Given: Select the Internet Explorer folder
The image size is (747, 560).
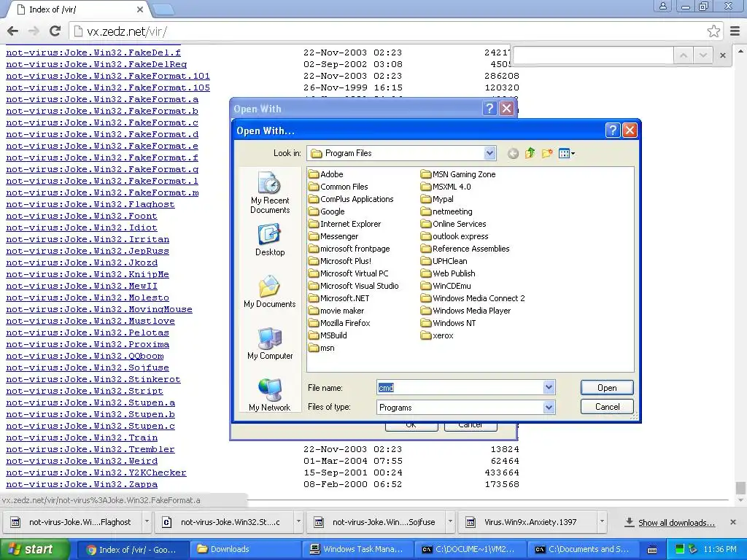Looking at the screenshot, I should pyautogui.click(x=344, y=224).
